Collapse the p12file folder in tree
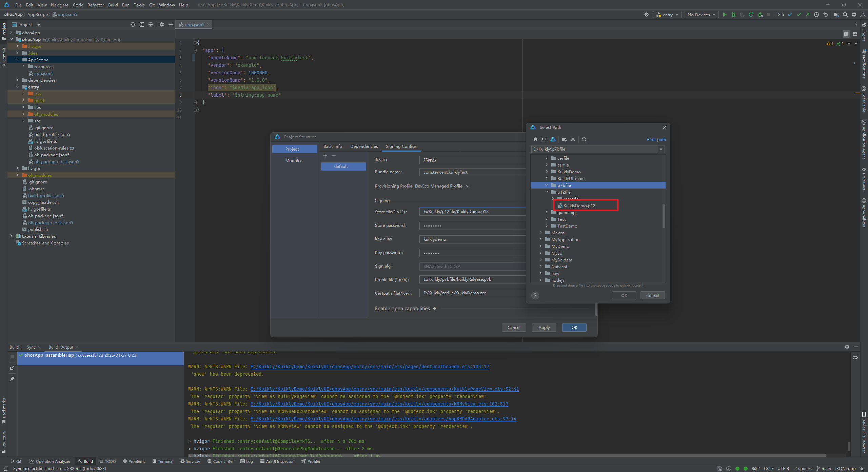868x472 pixels. (547, 192)
